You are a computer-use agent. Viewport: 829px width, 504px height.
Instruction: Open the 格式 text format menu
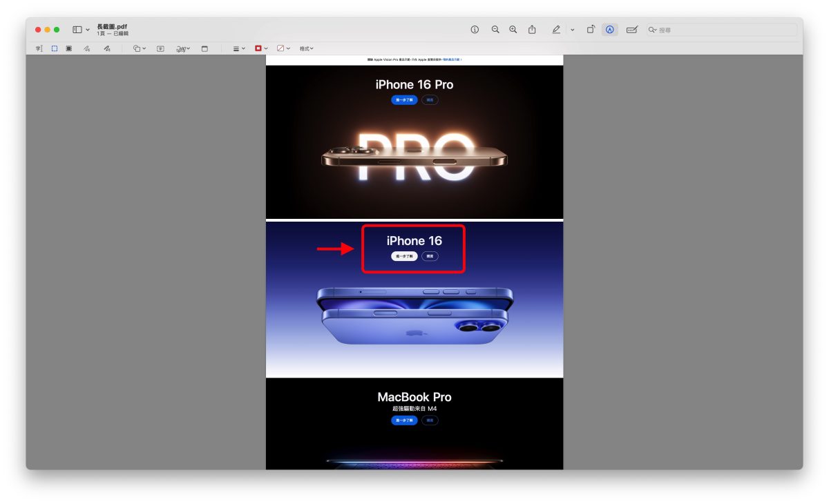tap(306, 48)
